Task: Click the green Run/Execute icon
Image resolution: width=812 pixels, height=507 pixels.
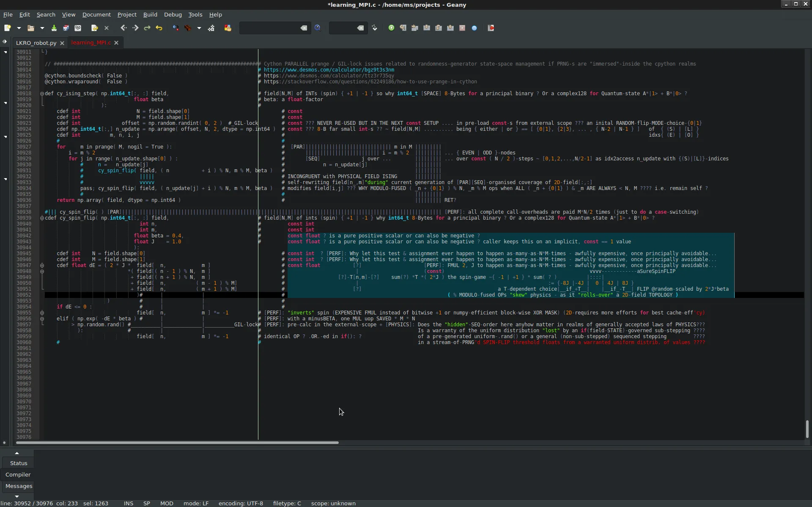Action: coord(391,28)
